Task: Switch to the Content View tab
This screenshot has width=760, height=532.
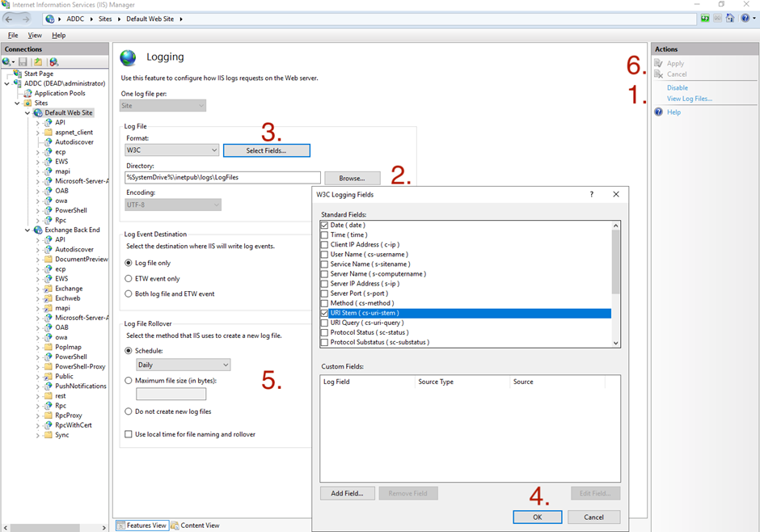Action: coord(195,526)
